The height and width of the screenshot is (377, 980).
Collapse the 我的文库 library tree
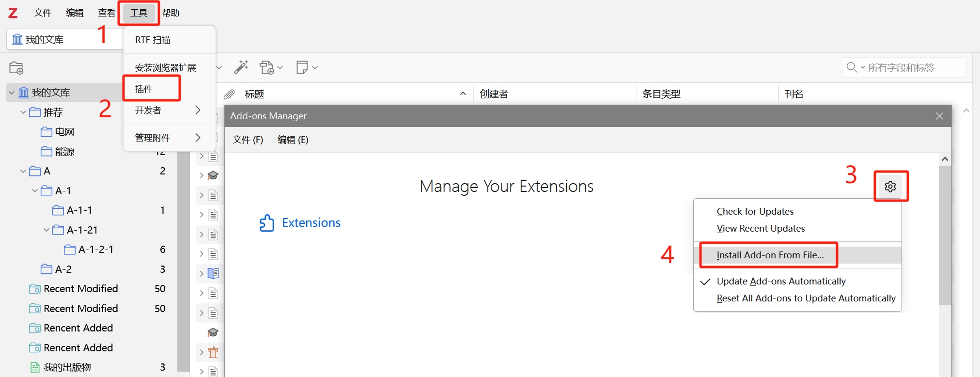(12, 92)
